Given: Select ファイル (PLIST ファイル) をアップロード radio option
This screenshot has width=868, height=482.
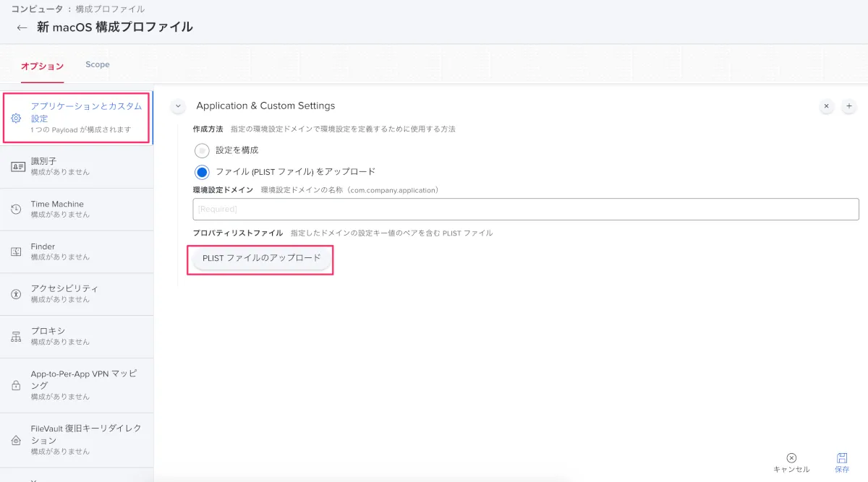Looking at the screenshot, I should pyautogui.click(x=203, y=172).
